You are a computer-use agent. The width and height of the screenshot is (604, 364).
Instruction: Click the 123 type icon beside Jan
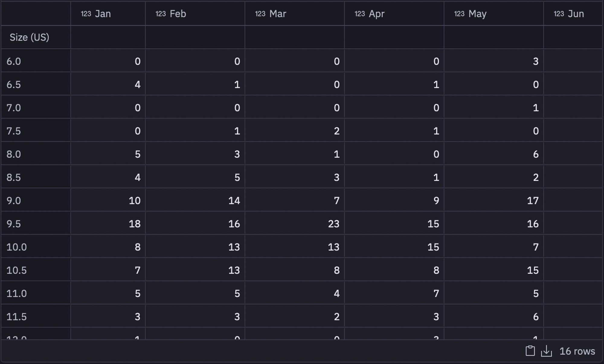click(86, 14)
